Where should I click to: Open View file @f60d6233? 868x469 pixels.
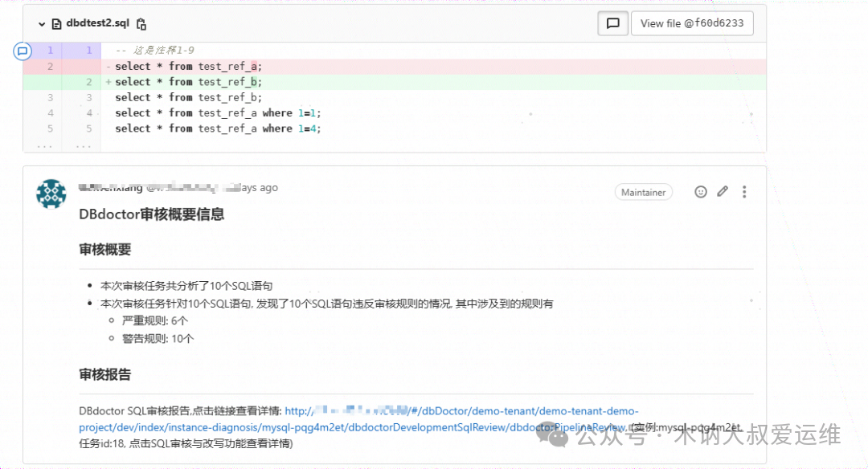click(x=692, y=23)
